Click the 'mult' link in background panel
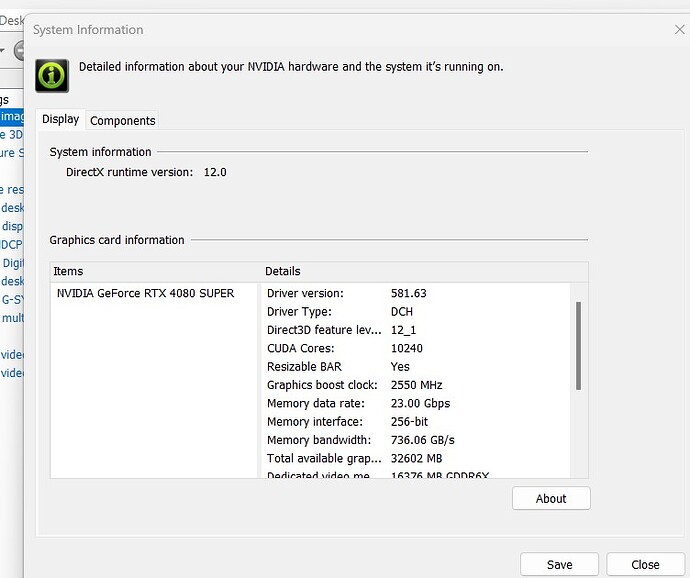The image size is (690, 578). pos(13,318)
